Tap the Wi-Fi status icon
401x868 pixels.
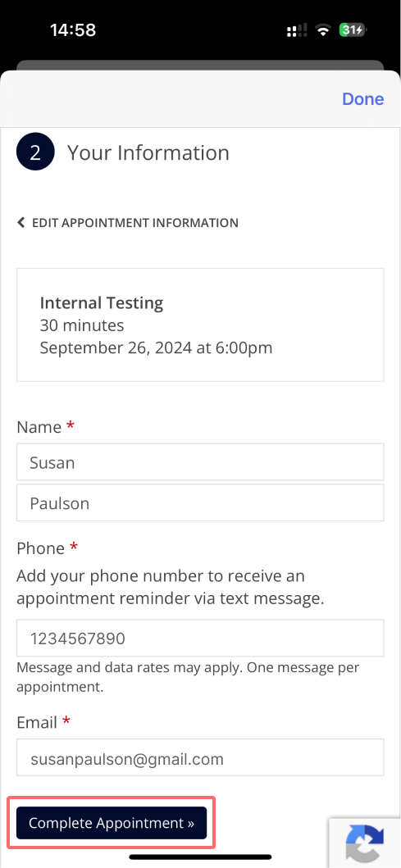click(x=323, y=30)
